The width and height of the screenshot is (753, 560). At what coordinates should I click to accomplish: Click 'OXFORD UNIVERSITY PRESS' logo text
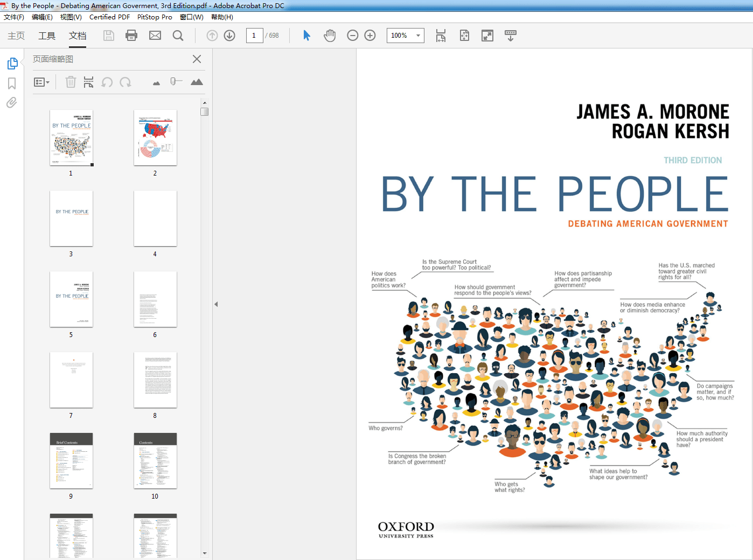pyautogui.click(x=406, y=529)
